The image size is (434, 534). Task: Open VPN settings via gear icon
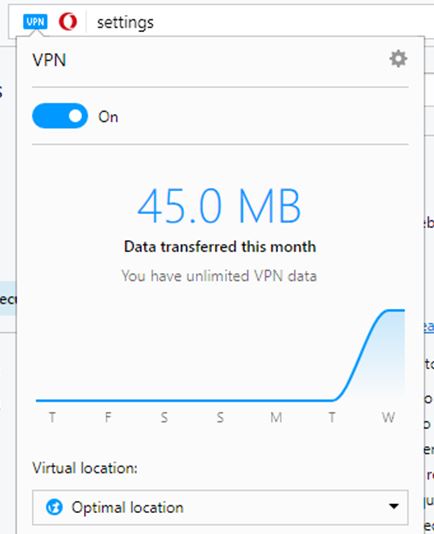(x=398, y=59)
